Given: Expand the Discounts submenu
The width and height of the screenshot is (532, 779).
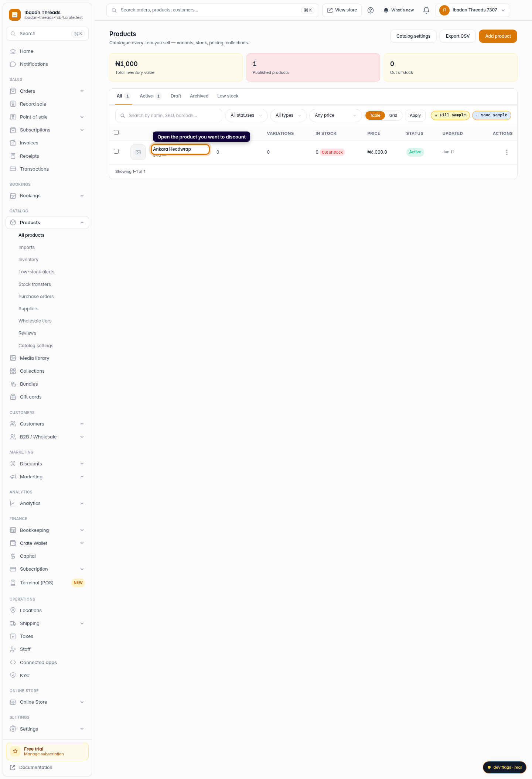Looking at the screenshot, I should (x=82, y=464).
